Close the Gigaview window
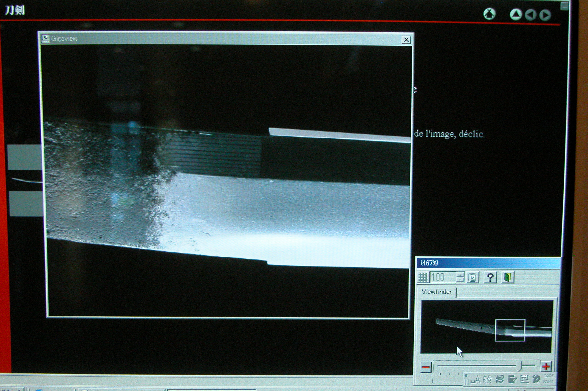 click(x=406, y=40)
